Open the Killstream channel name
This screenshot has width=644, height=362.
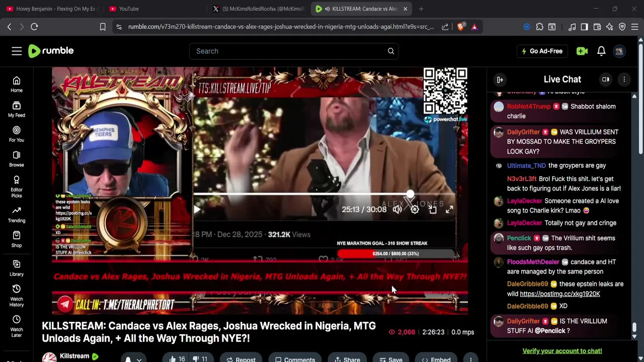(74, 356)
